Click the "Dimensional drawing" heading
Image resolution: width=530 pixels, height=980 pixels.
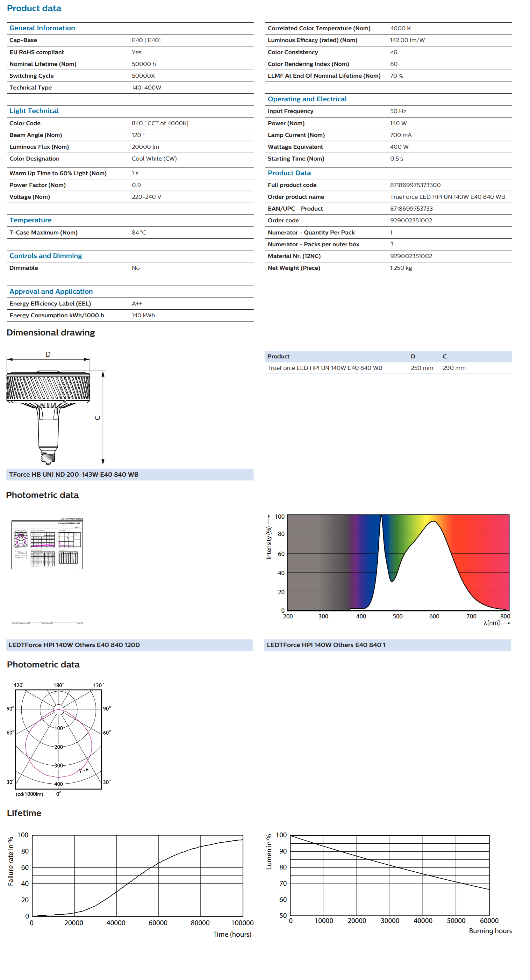pyautogui.click(x=51, y=333)
